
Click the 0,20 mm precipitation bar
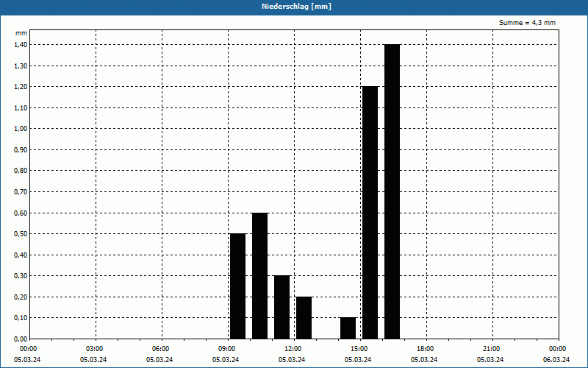tap(304, 318)
